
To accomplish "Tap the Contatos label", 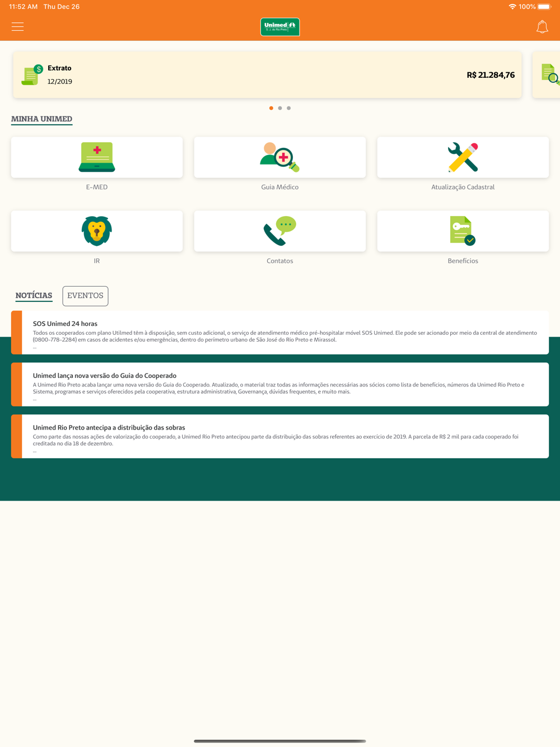I will click(280, 261).
